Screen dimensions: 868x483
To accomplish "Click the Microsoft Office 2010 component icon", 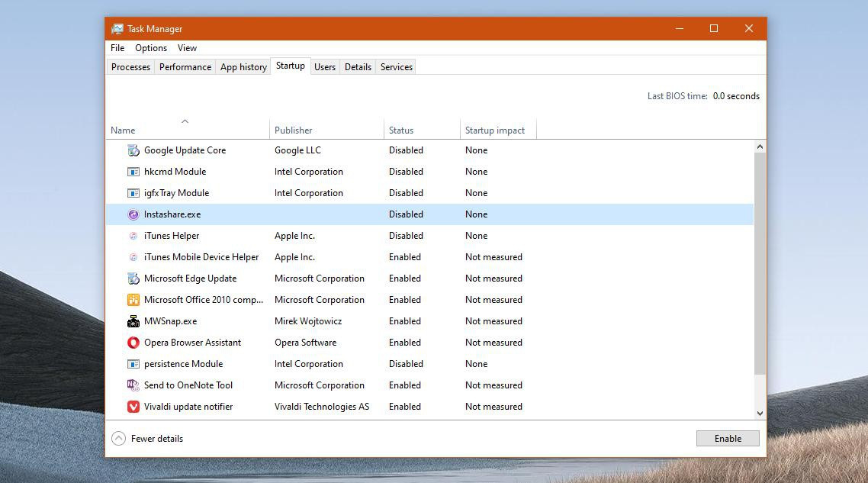I will [133, 300].
